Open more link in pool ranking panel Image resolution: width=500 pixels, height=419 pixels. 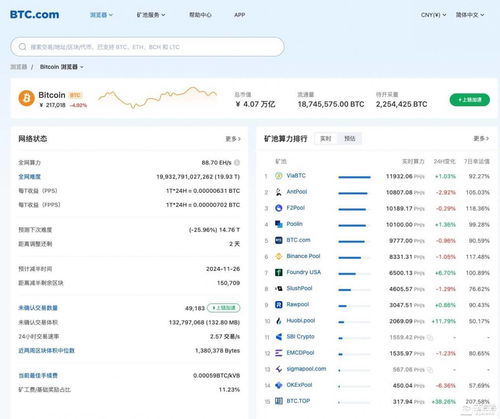coord(481,138)
